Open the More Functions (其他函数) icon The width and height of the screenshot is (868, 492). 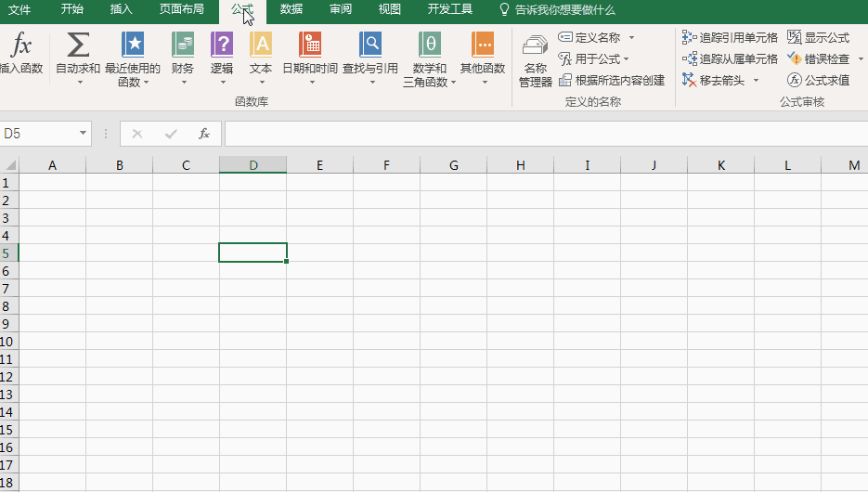(x=483, y=45)
